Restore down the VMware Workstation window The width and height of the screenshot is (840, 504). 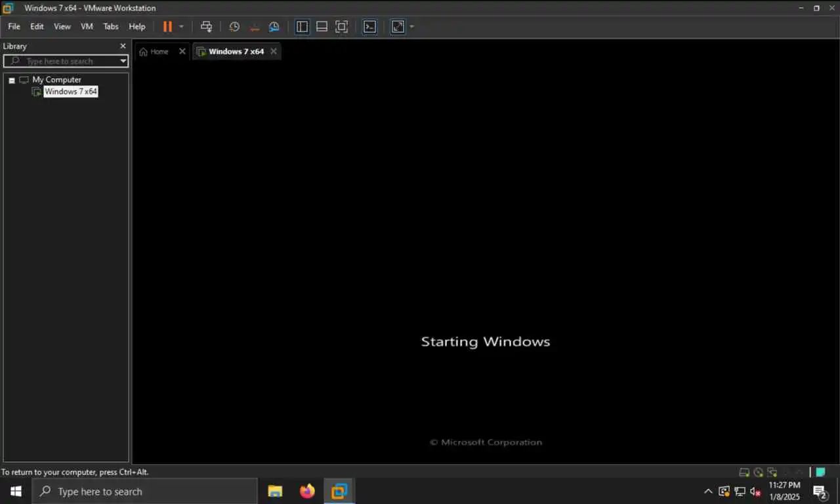coord(816,8)
